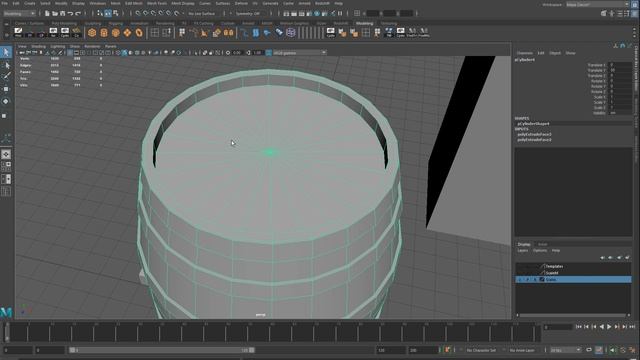Create a polygon sphere from the shelf

pos(92,33)
